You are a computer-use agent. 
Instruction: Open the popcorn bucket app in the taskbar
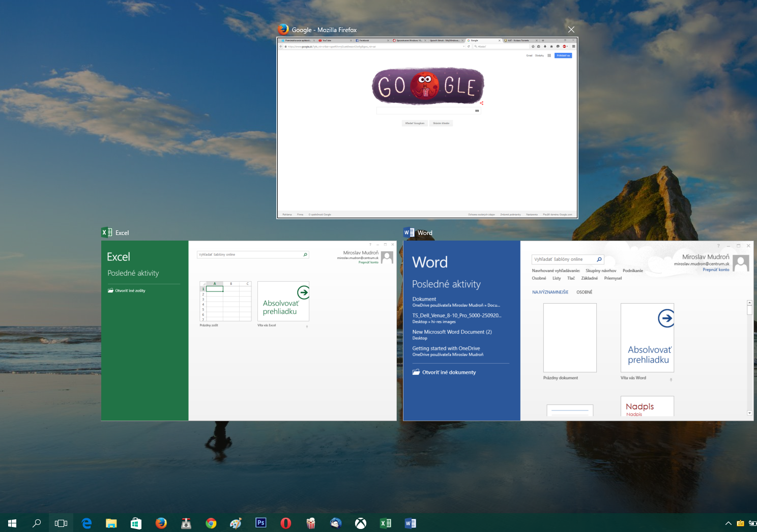click(311, 523)
